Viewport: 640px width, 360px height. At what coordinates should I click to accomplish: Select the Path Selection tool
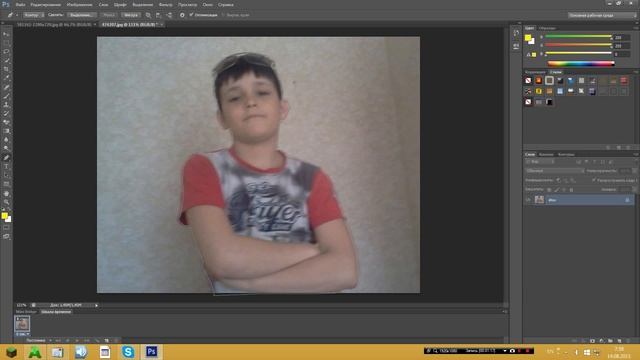coord(6,176)
